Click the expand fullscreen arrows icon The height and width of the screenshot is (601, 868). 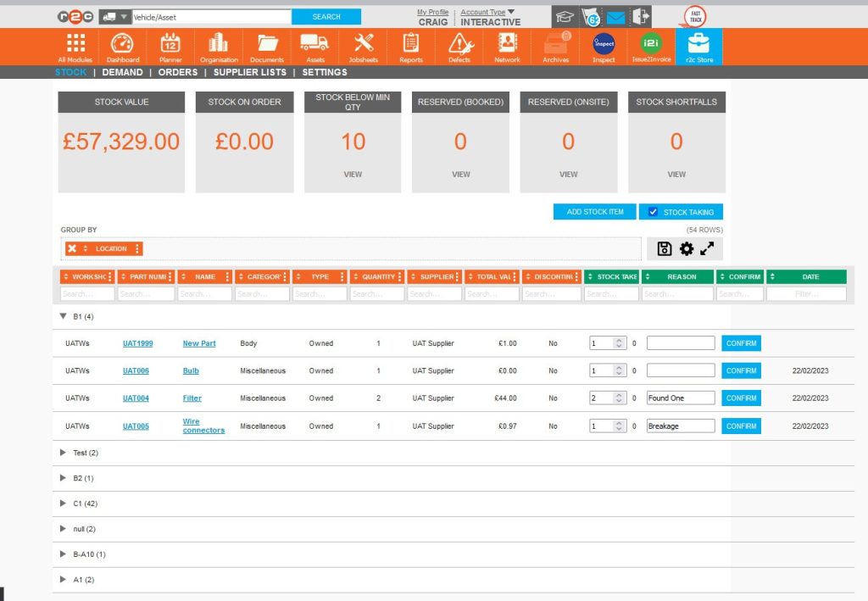[x=707, y=248]
